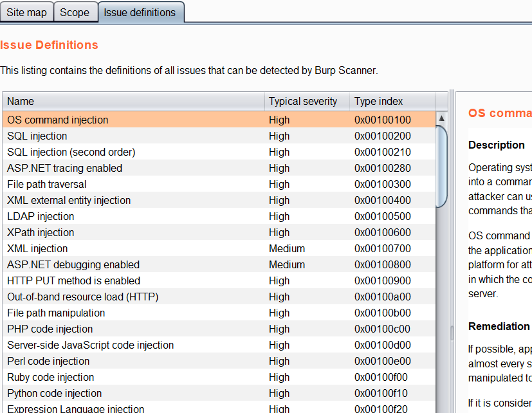Select the XPath injection row
Viewport: 532px width, 413px height.
(x=219, y=232)
